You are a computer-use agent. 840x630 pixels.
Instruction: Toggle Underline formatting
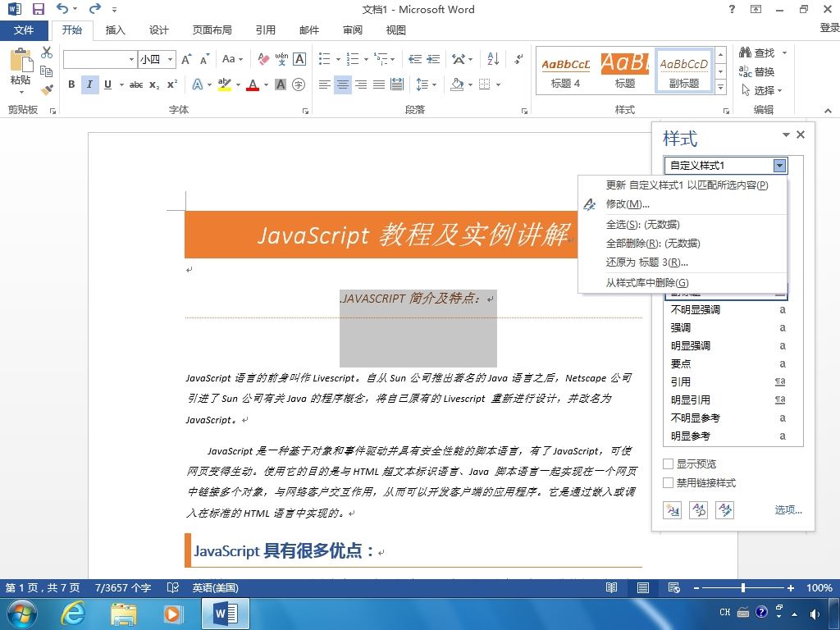pos(107,84)
